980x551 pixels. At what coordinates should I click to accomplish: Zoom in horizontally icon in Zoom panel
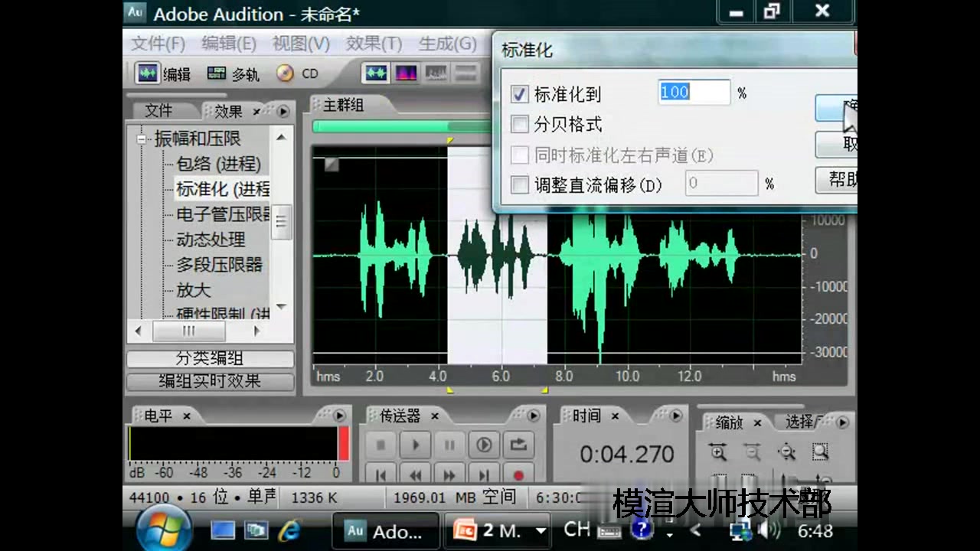(718, 452)
